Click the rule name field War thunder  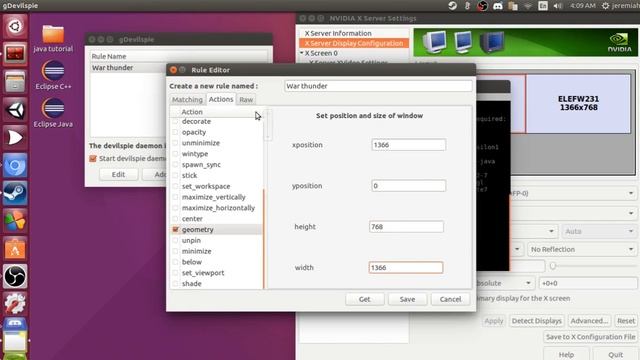click(x=378, y=86)
